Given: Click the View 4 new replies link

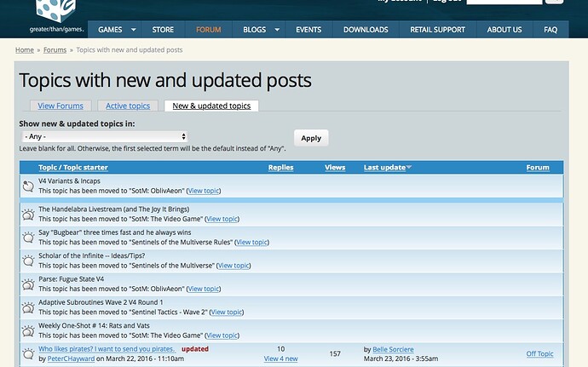Looking at the screenshot, I should pyautogui.click(x=281, y=358).
